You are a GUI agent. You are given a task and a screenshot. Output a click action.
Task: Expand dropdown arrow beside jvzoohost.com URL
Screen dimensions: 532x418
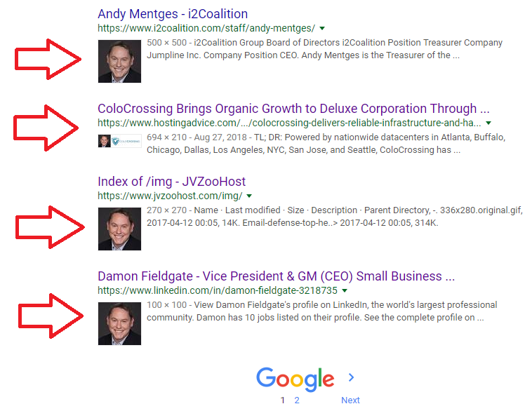click(249, 196)
